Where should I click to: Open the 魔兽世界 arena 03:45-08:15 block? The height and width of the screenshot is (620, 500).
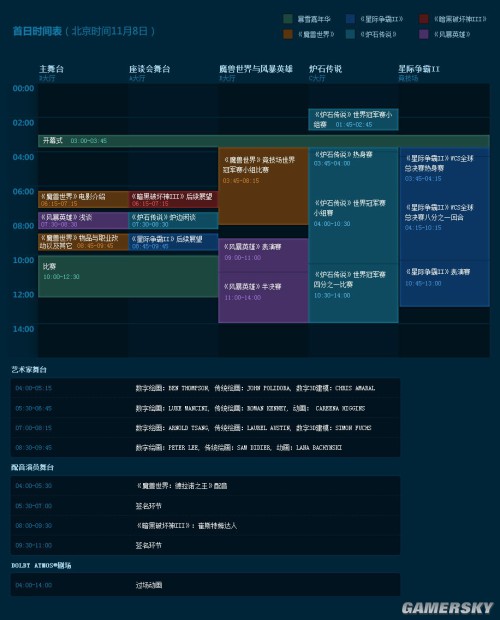(x=263, y=186)
